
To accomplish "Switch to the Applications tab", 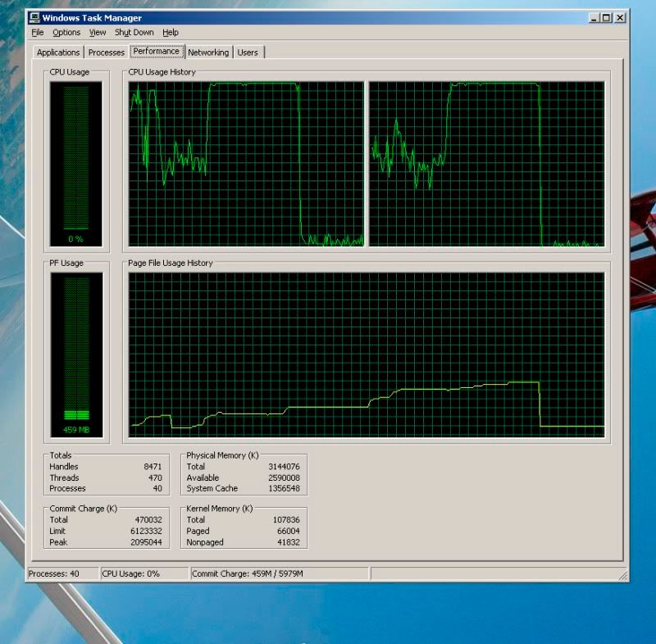I will [58, 53].
